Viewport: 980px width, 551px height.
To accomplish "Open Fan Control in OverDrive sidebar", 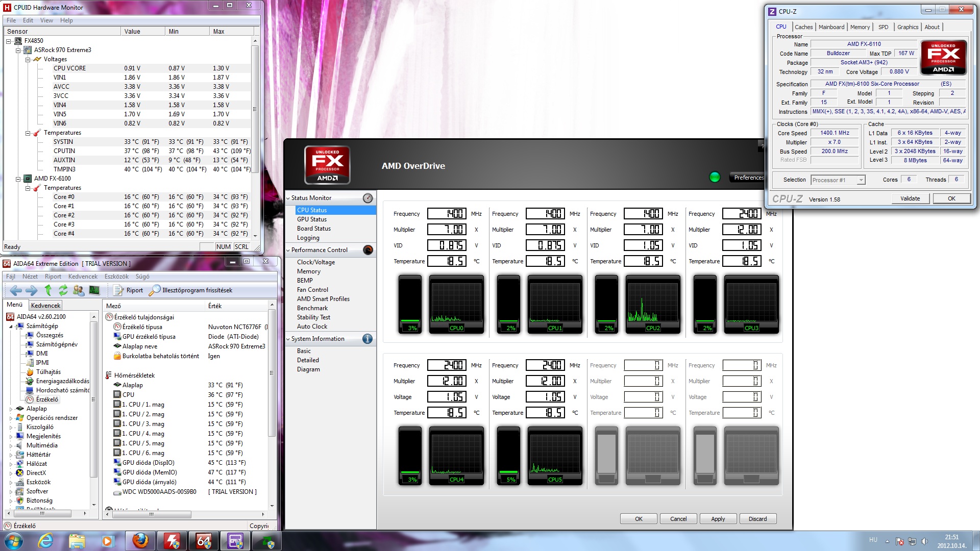I will pos(312,290).
